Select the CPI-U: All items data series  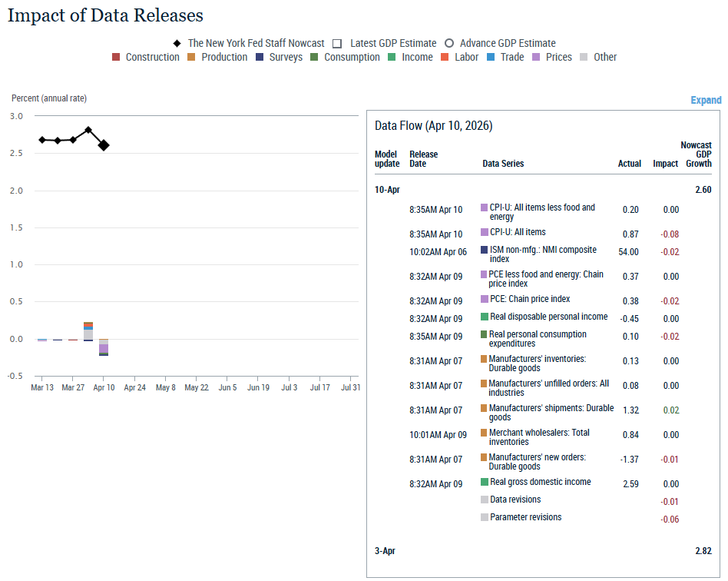tap(517, 232)
